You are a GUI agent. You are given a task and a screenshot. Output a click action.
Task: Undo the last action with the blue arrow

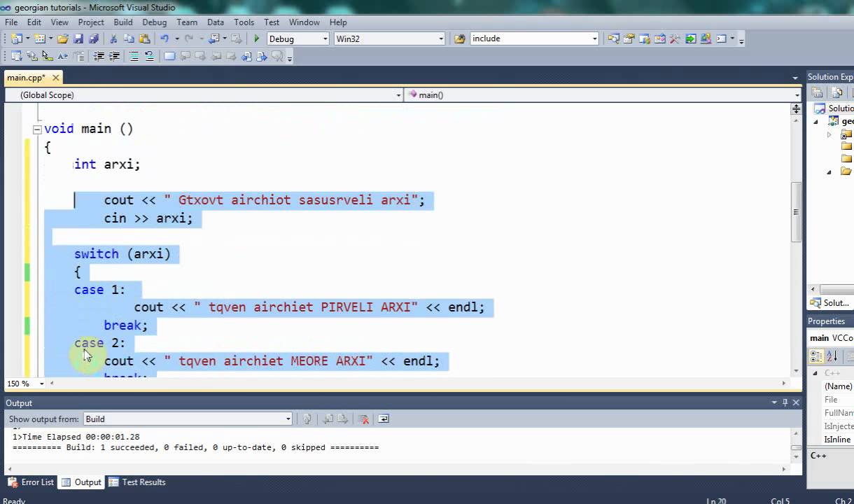pos(164,38)
